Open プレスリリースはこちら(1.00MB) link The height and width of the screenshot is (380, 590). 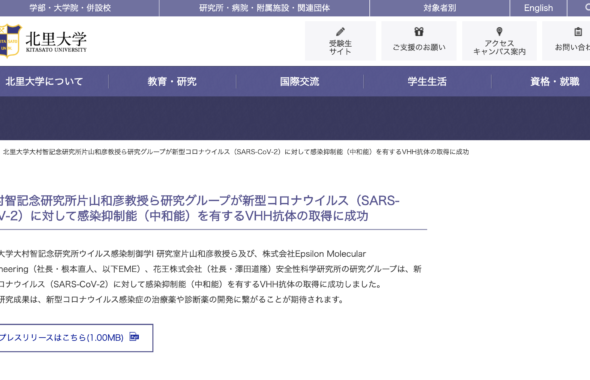(x=76, y=337)
